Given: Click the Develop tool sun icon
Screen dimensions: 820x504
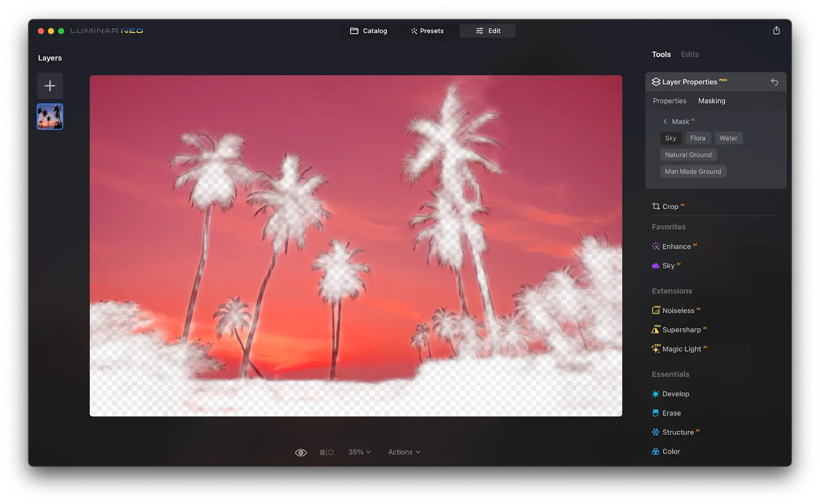Looking at the screenshot, I should (655, 394).
